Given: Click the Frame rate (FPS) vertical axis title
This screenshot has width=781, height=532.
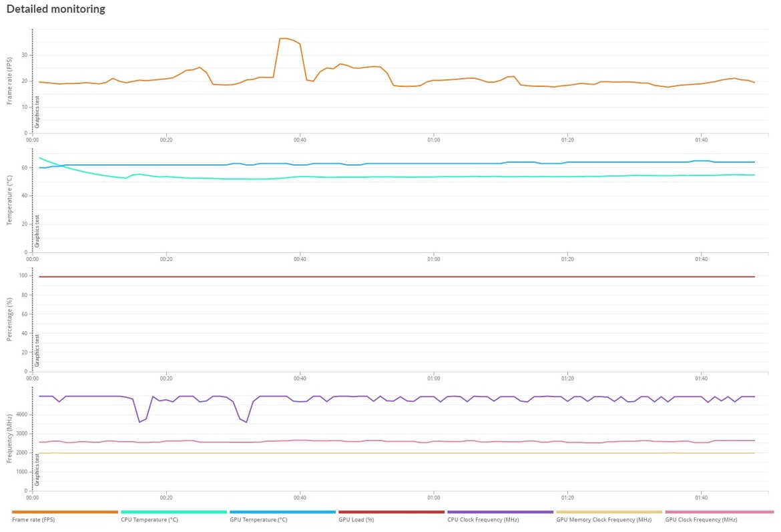Looking at the screenshot, I should point(9,81).
